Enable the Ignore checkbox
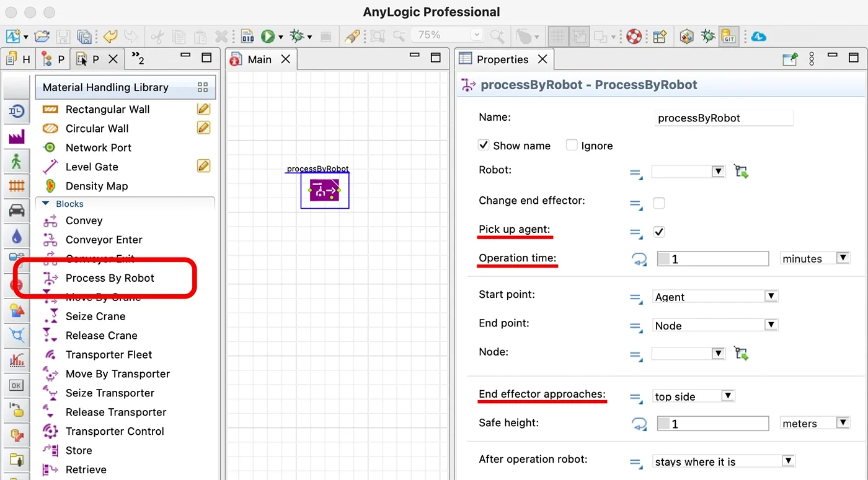 coord(572,146)
